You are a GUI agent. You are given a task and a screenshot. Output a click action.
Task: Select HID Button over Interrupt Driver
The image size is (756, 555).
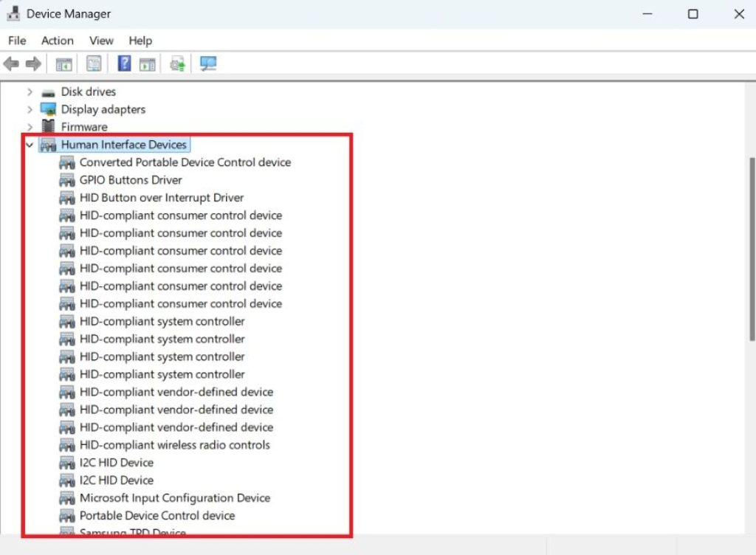coord(162,198)
